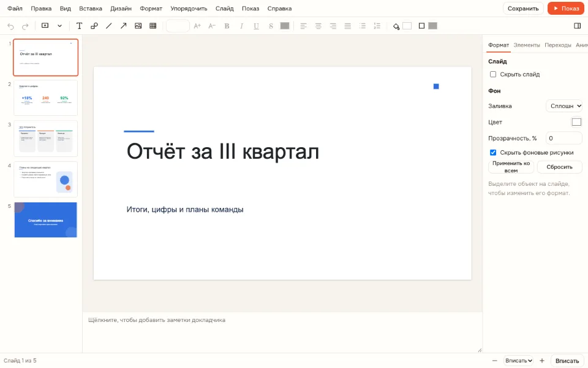Select the Формат tab in sidebar

(x=499, y=45)
